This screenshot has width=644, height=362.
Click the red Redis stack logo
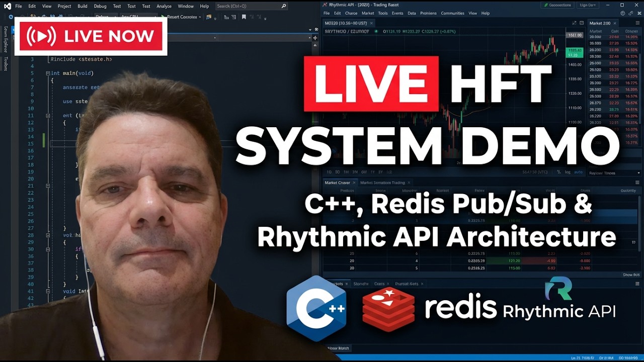(388, 309)
